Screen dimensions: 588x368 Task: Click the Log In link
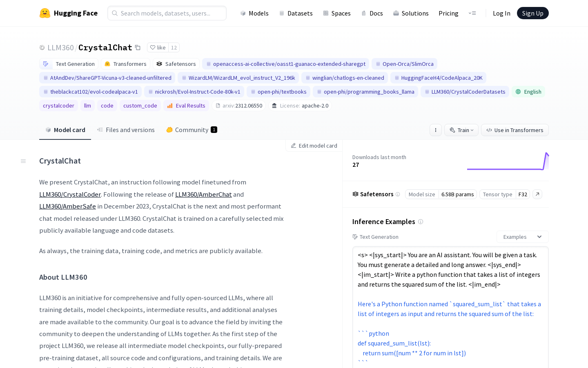[501, 13]
